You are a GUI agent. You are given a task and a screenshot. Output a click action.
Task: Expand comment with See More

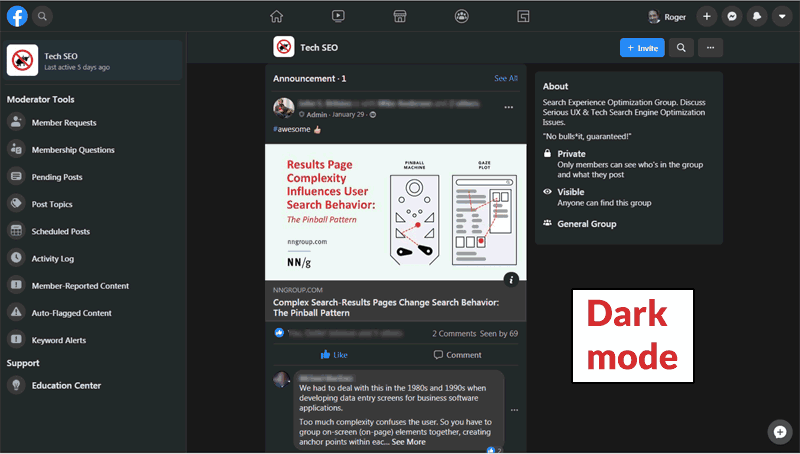click(x=408, y=442)
